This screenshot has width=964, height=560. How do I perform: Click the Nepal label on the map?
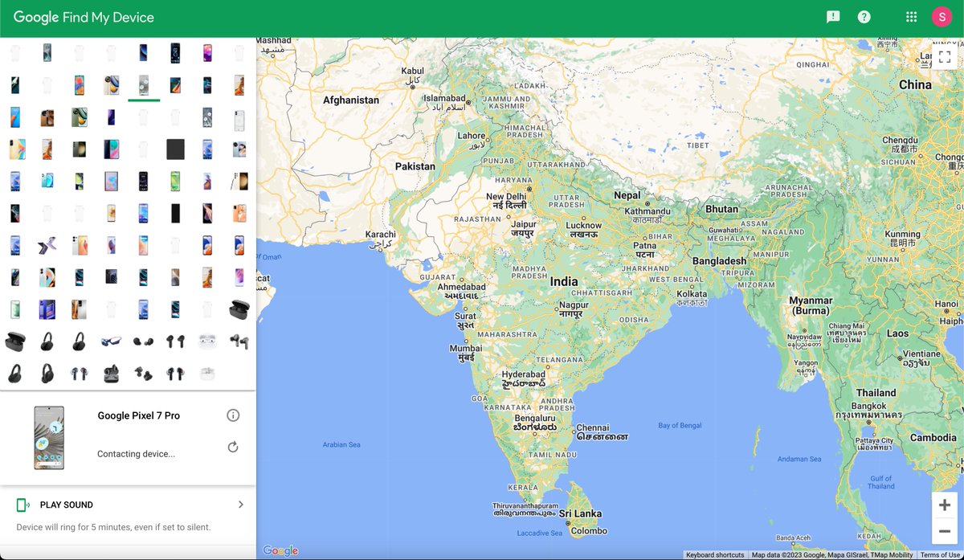click(x=627, y=195)
